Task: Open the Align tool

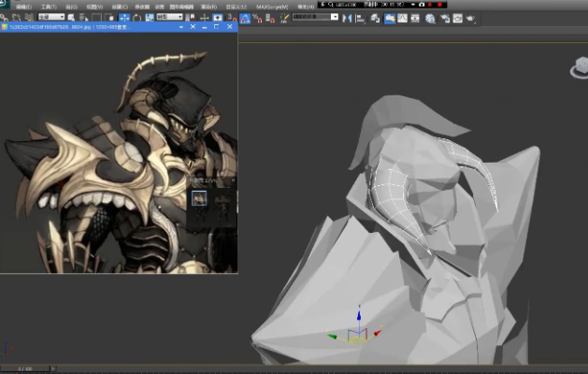Action: [359, 18]
